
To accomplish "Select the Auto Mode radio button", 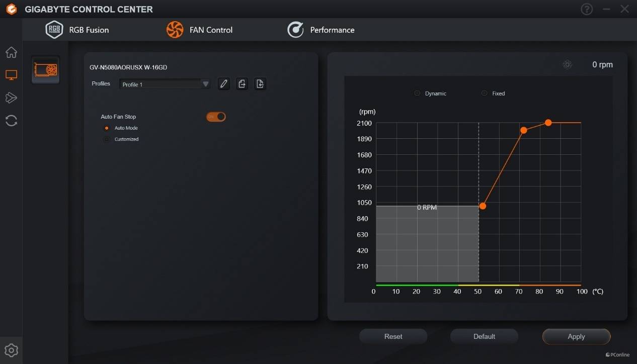I will (x=107, y=128).
